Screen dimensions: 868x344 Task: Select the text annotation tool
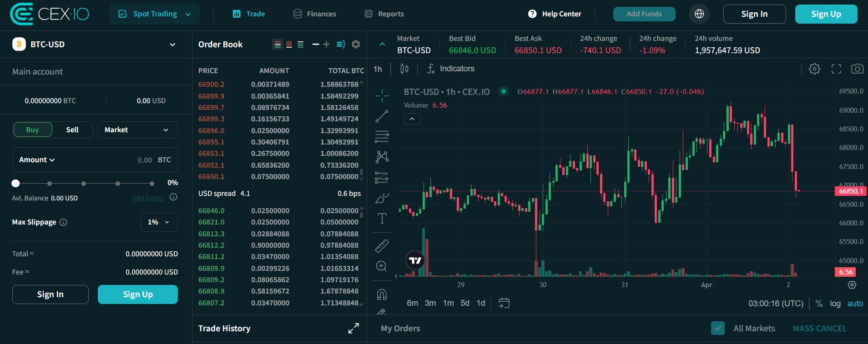[382, 219]
